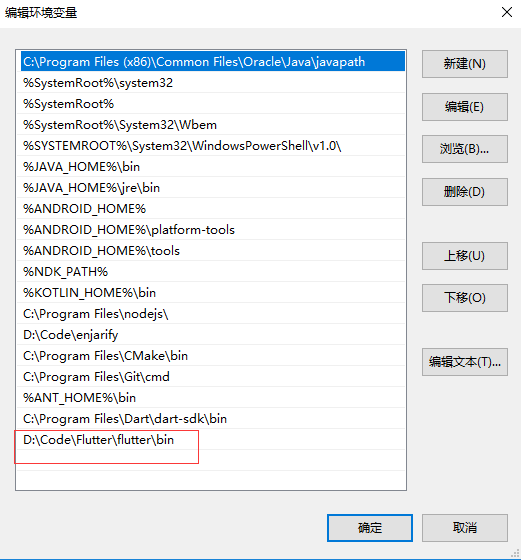521x560 pixels.
Task: Select the %SystemRoot%\system32 entry
Action: pos(211,83)
